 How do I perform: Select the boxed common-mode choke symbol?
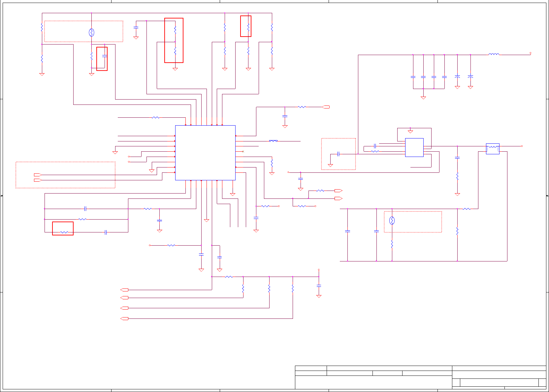(x=493, y=149)
